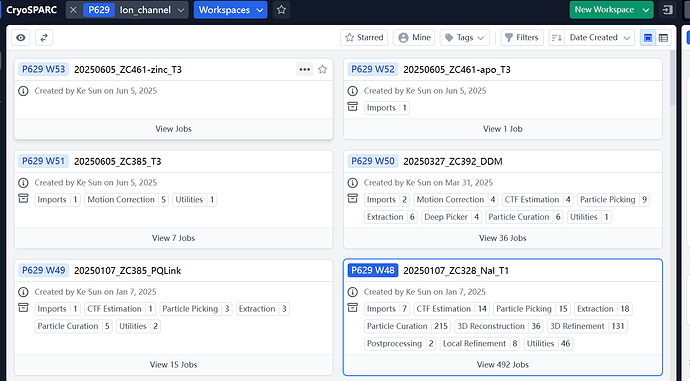
Task: Open the Date Created sort dropdown
Action: [599, 38]
